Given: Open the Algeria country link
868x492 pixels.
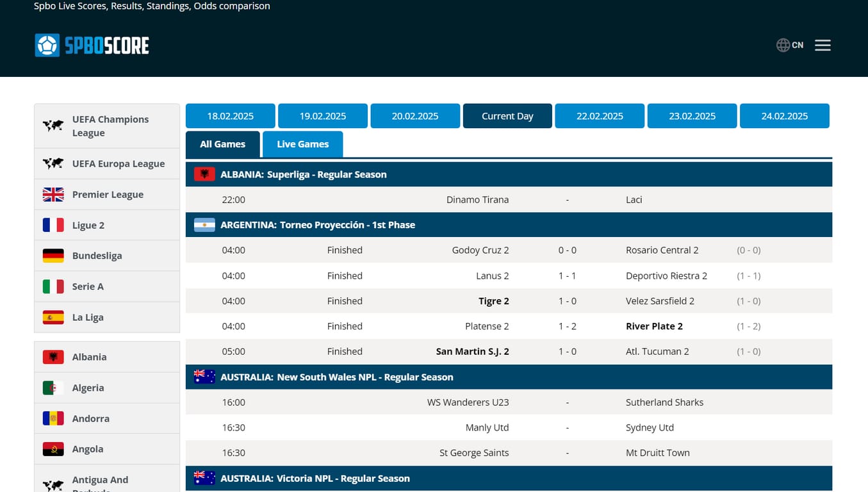Looking at the screenshot, I should [88, 388].
